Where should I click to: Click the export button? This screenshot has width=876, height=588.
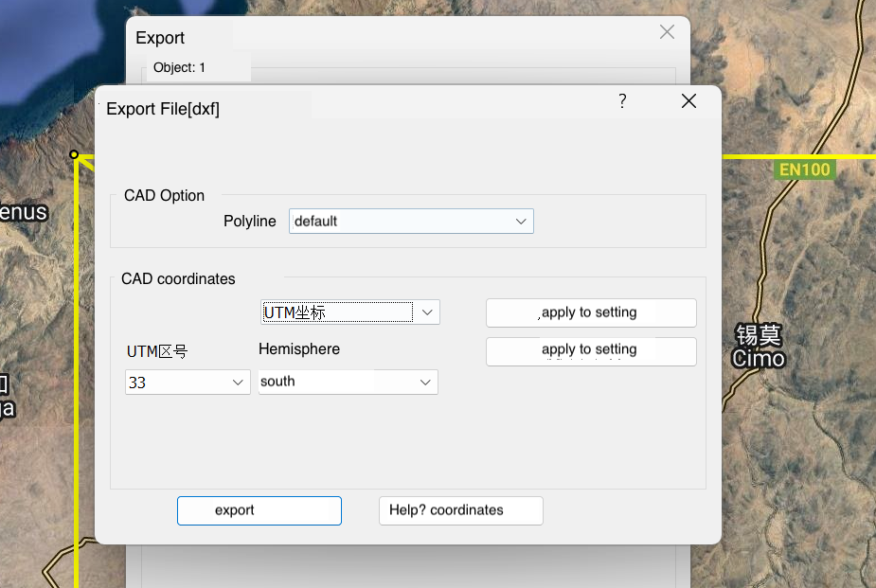point(259,510)
